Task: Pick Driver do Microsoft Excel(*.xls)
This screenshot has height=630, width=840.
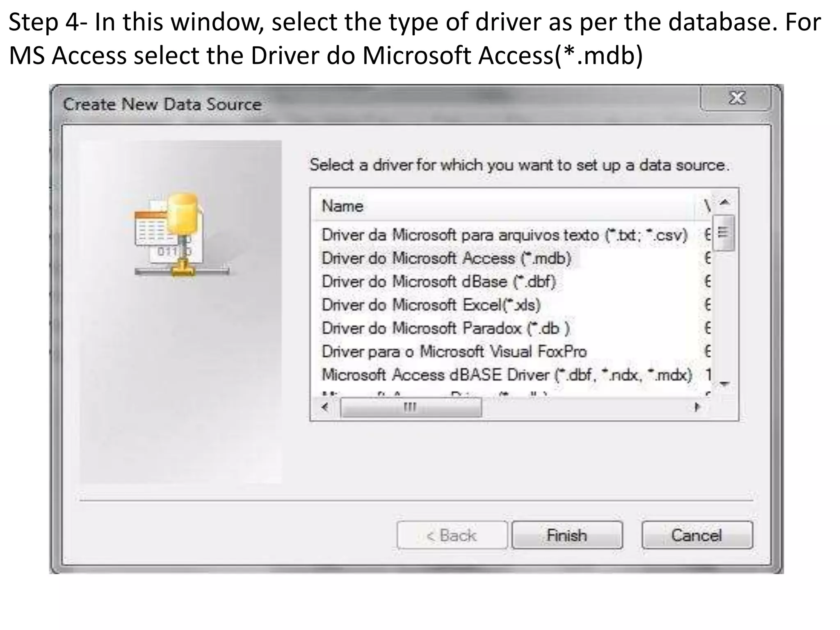Action: point(431,305)
